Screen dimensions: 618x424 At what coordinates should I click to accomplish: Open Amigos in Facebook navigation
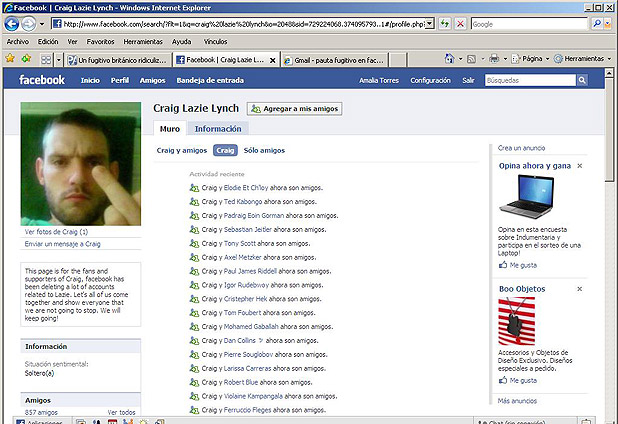(x=153, y=80)
